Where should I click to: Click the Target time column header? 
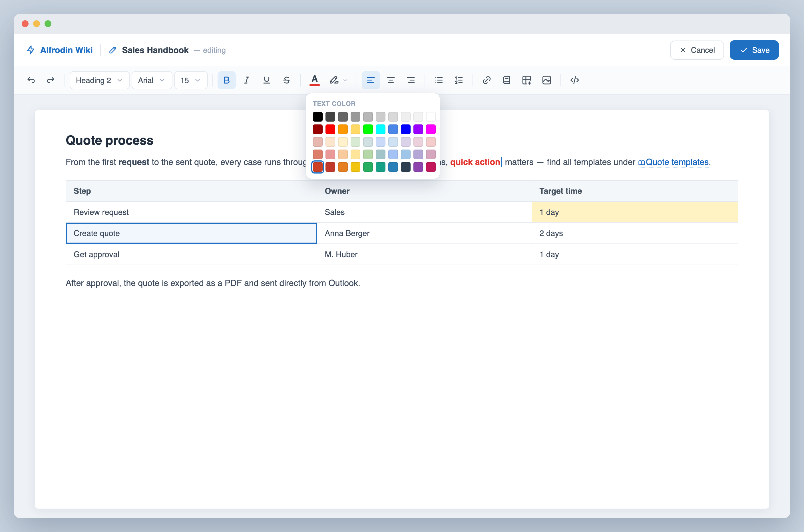coord(635,191)
